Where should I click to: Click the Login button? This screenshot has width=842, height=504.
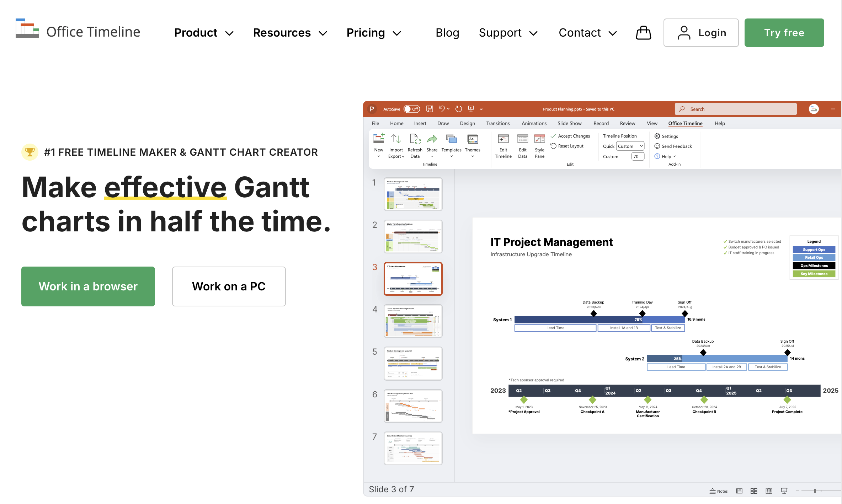click(x=701, y=33)
